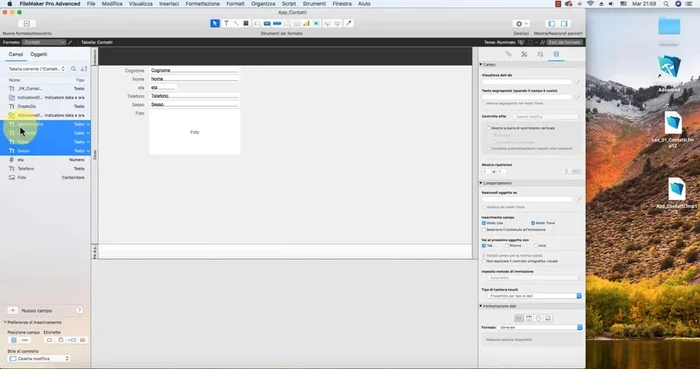700x369 pixels.
Task: Open the Organizza menu
Action: (x=263, y=4)
